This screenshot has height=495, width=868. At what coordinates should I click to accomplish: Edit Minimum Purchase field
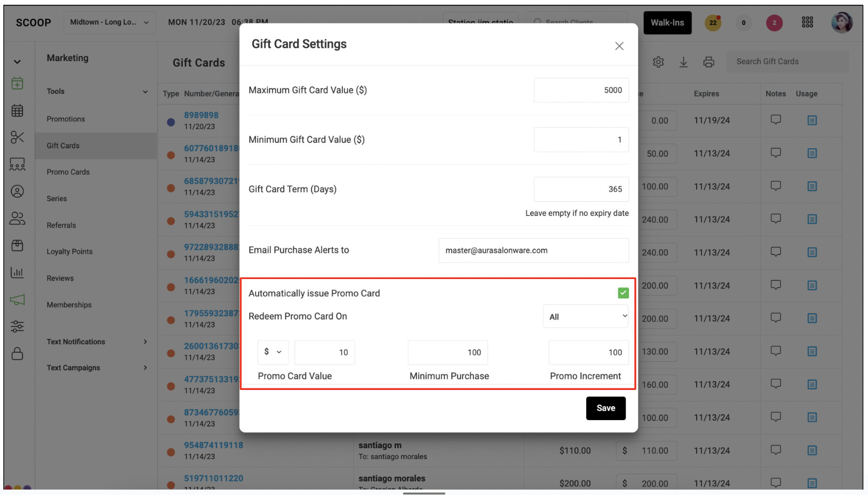[x=448, y=352]
